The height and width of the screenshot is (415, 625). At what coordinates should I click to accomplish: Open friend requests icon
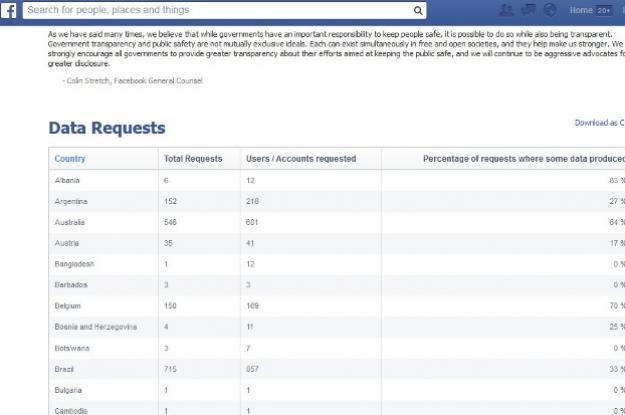click(x=506, y=10)
